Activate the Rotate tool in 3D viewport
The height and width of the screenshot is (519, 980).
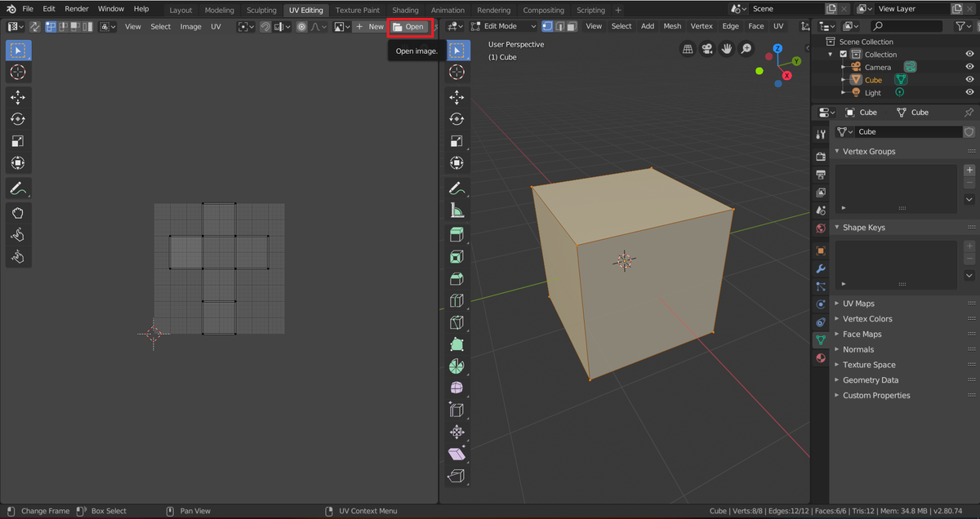pyautogui.click(x=457, y=119)
